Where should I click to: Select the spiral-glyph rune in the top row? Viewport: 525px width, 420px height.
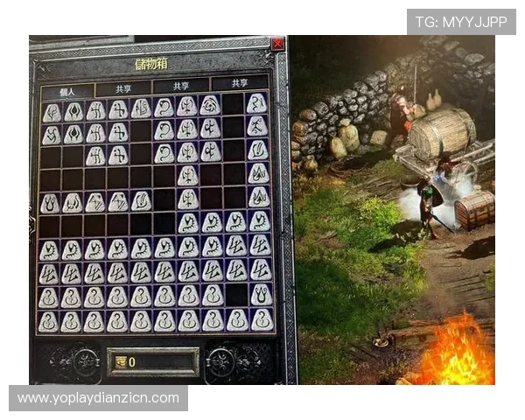click(210, 106)
